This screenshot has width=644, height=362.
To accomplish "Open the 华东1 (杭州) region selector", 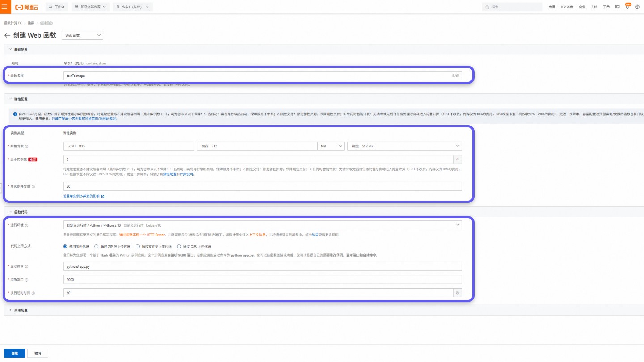I will click(132, 7).
